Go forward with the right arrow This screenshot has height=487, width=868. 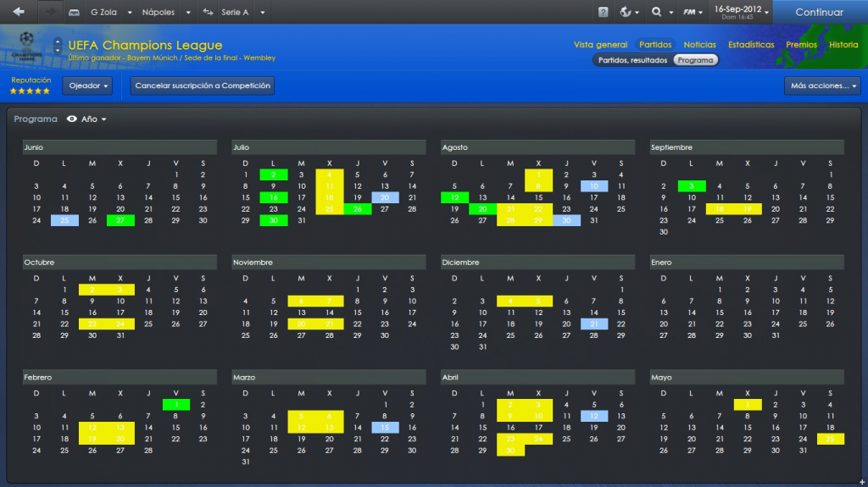tap(50, 12)
